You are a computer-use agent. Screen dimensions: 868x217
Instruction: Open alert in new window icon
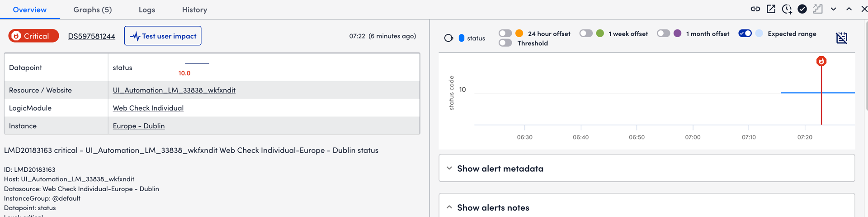[771, 9]
